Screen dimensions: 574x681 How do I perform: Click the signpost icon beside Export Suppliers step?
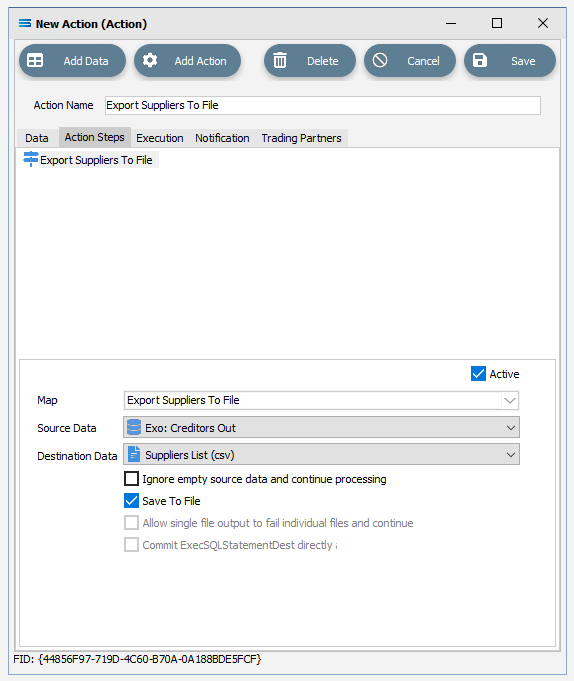coord(30,159)
